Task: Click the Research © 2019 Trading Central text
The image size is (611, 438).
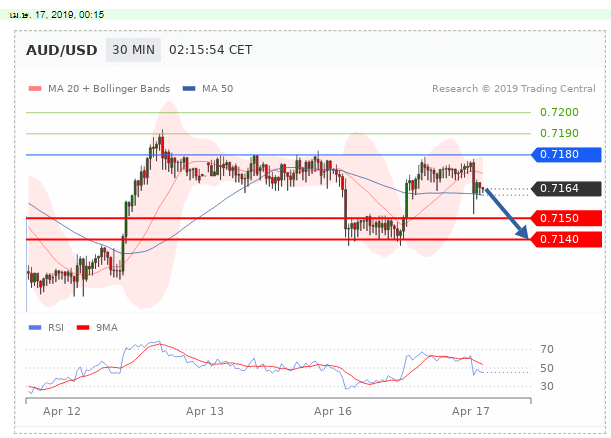Action: [514, 89]
